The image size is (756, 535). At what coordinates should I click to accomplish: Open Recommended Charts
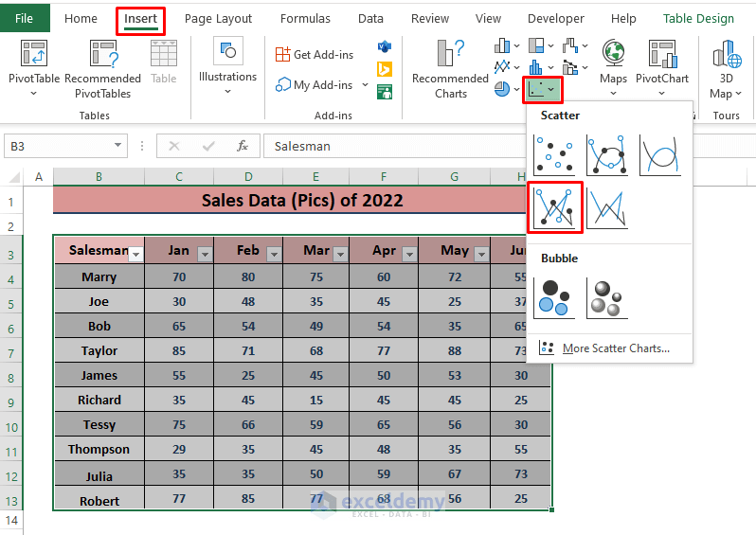pyautogui.click(x=450, y=69)
